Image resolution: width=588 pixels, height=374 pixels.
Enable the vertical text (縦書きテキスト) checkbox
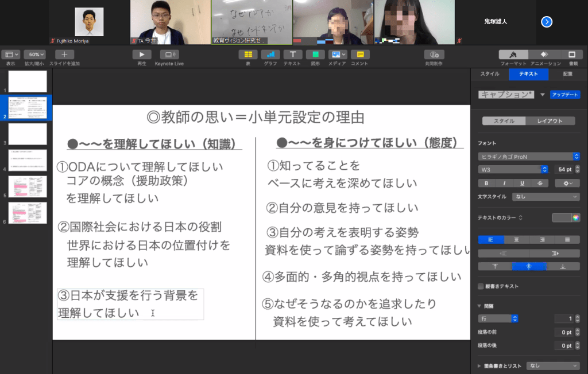point(481,286)
